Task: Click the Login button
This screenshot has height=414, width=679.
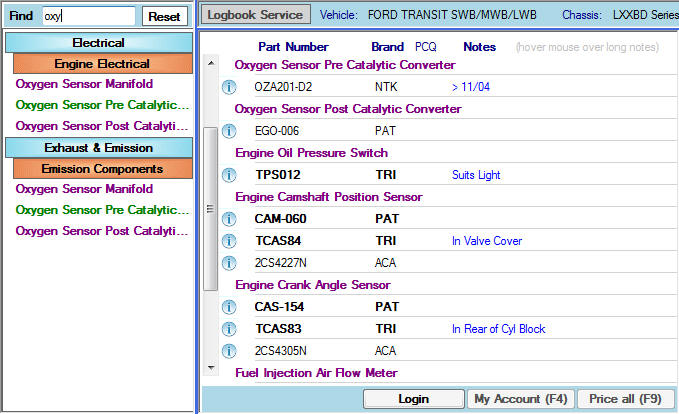Action: click(413, 399)
